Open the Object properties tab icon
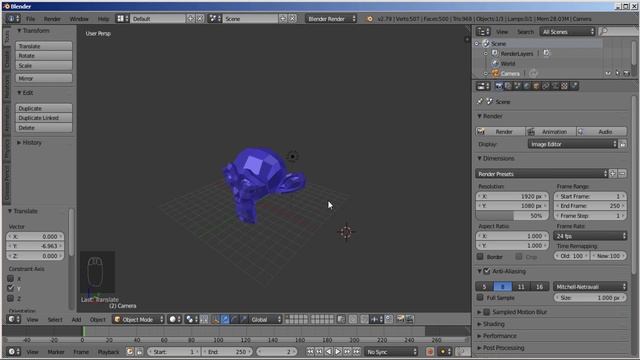 pyautogui.click(x=536, y=86)
